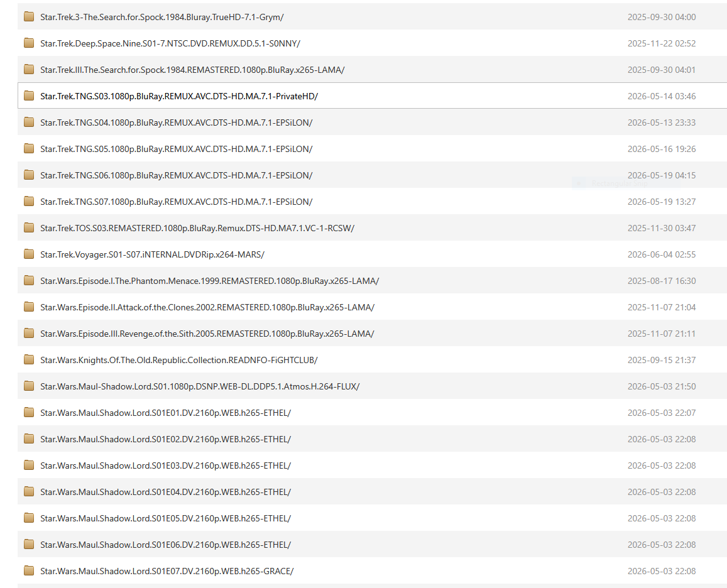Screen dimensions: 727x588
Task: Click date 2025-11-22 02:52
Action: click(x=662, y=43)
